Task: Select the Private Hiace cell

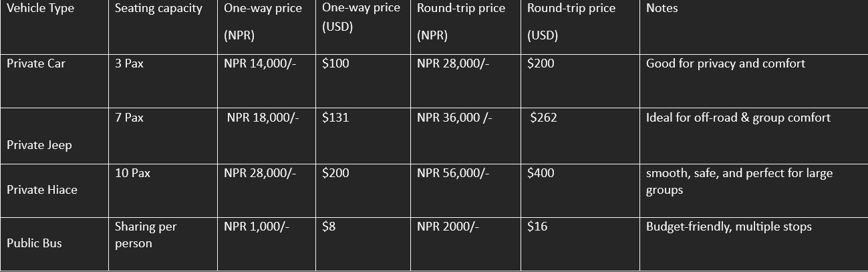Action: coord(42,190)
